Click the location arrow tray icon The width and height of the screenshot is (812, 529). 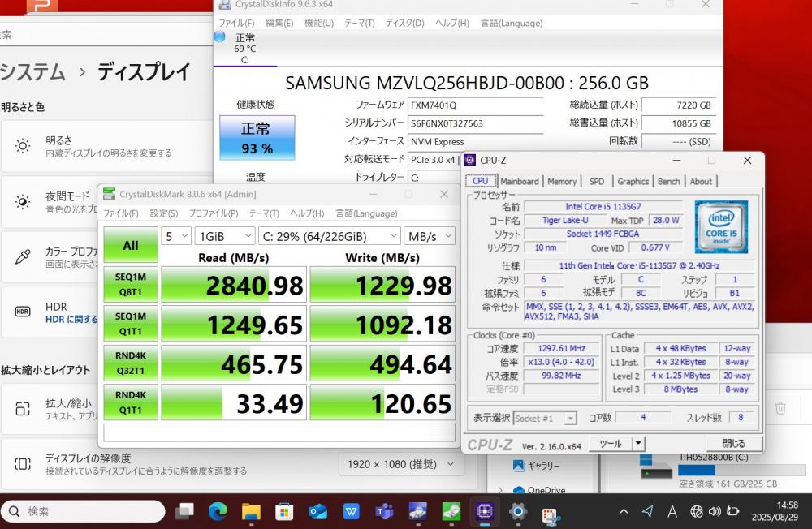648,511
